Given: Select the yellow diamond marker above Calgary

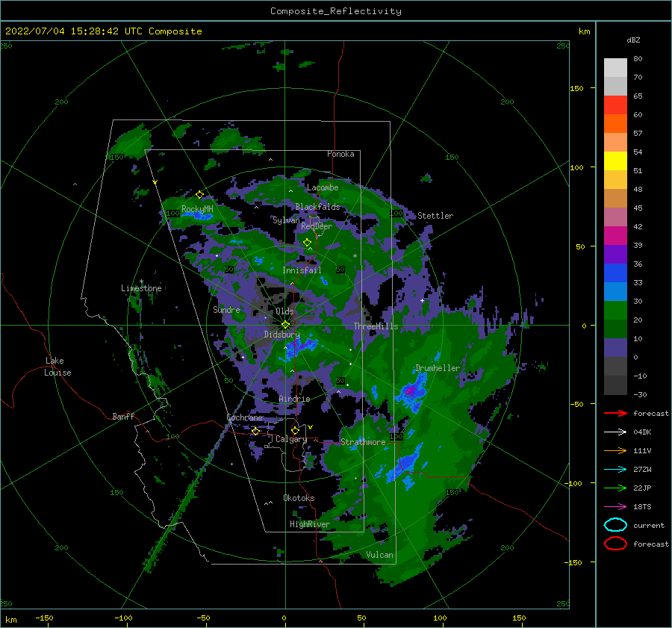Looking at the screenshot, I should point(295,430).
